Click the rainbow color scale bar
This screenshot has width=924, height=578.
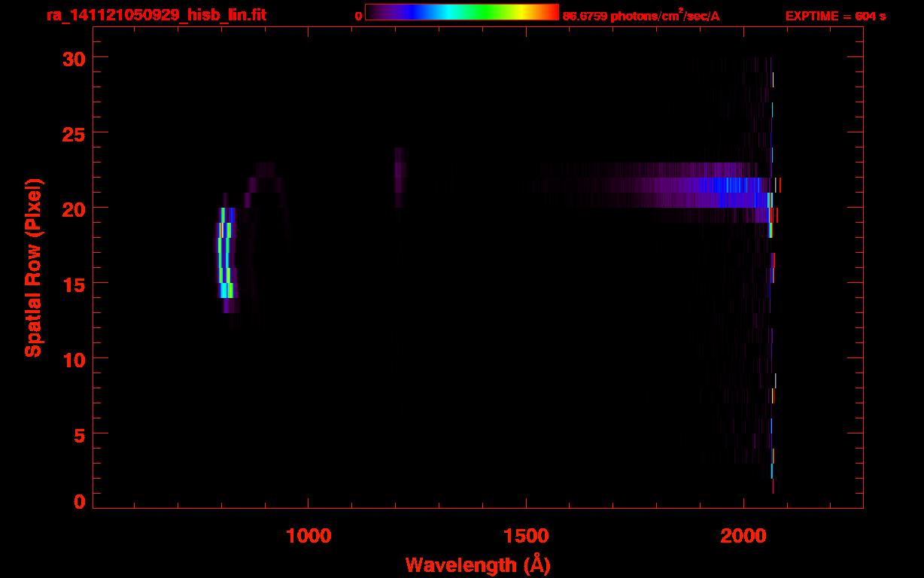tap(462, 12)
